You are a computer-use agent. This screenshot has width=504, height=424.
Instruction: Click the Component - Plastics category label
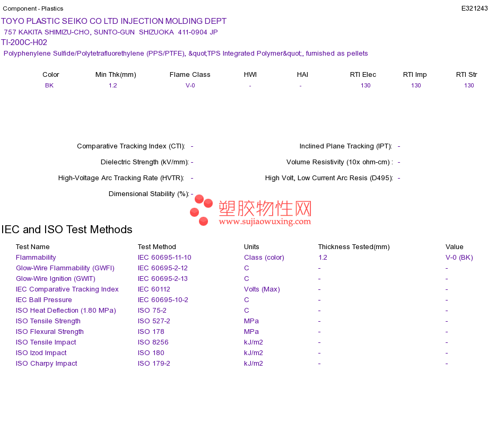coord(33,8)
